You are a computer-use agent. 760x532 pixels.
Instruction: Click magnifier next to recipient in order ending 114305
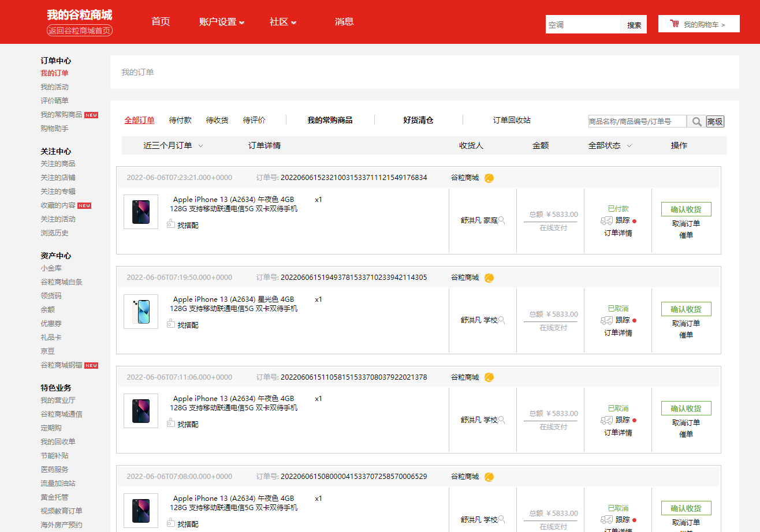(x=501, y=320)
